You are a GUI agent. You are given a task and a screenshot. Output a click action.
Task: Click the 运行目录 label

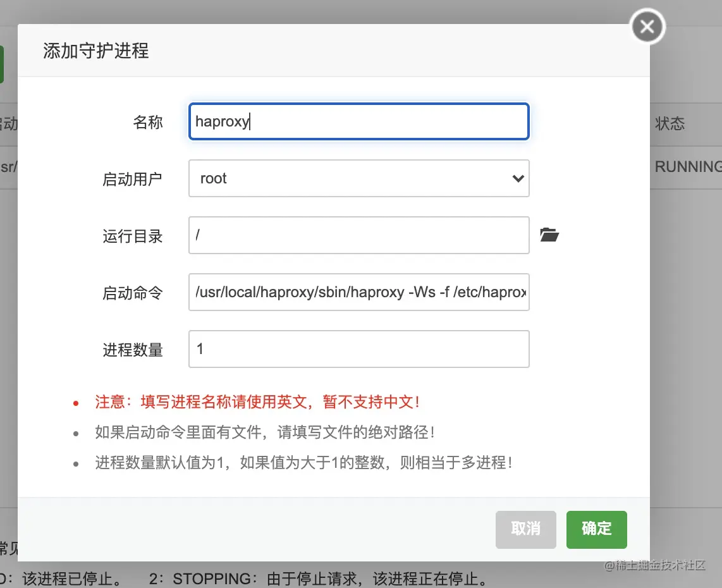[x=133, y=236]
